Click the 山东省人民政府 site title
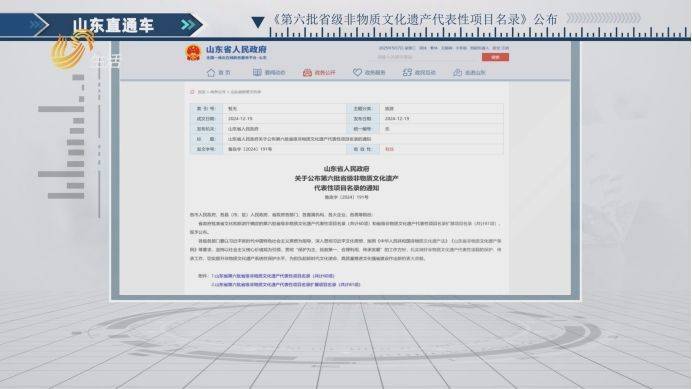 (x=236, y=49)
